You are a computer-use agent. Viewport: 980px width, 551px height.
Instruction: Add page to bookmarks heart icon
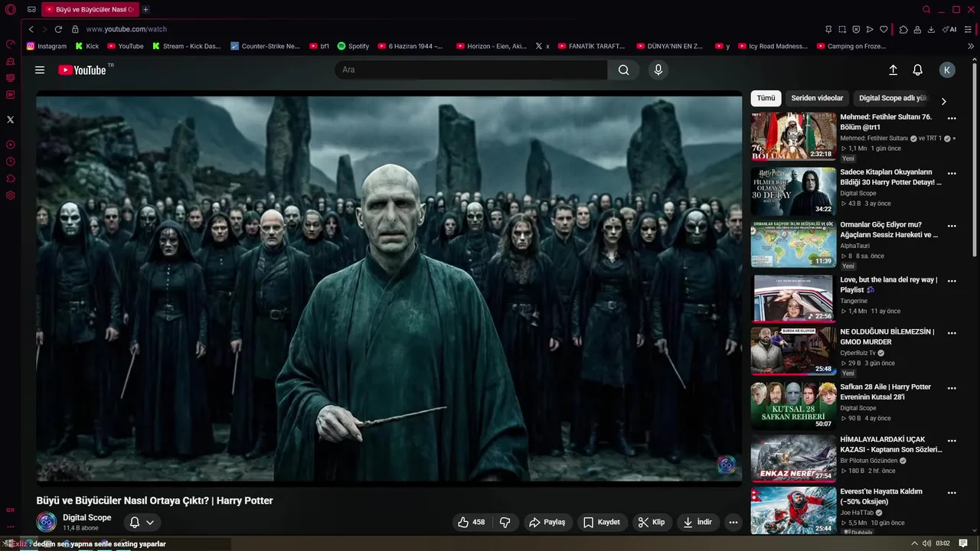coord(884,29)
